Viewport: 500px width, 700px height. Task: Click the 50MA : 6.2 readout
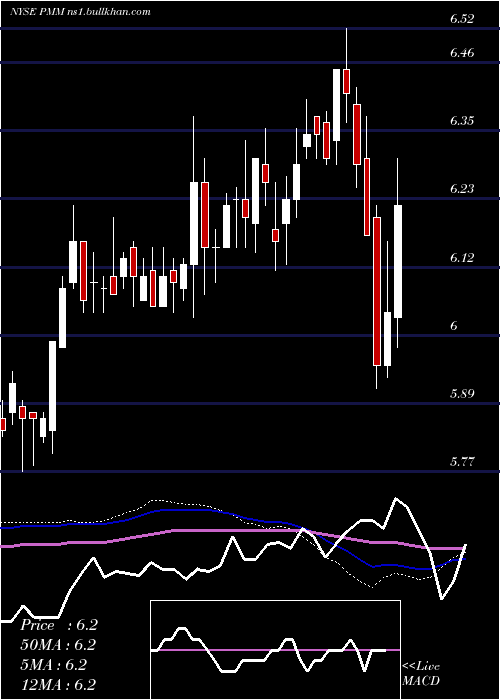[58, 645]
